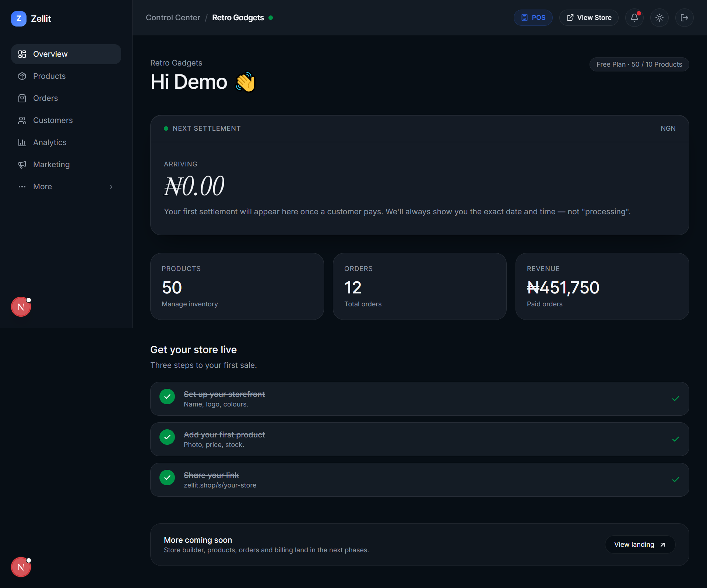Click the Free Plan products badge
The height and width of the screenshot is (588, 707).
click(639, 64)
